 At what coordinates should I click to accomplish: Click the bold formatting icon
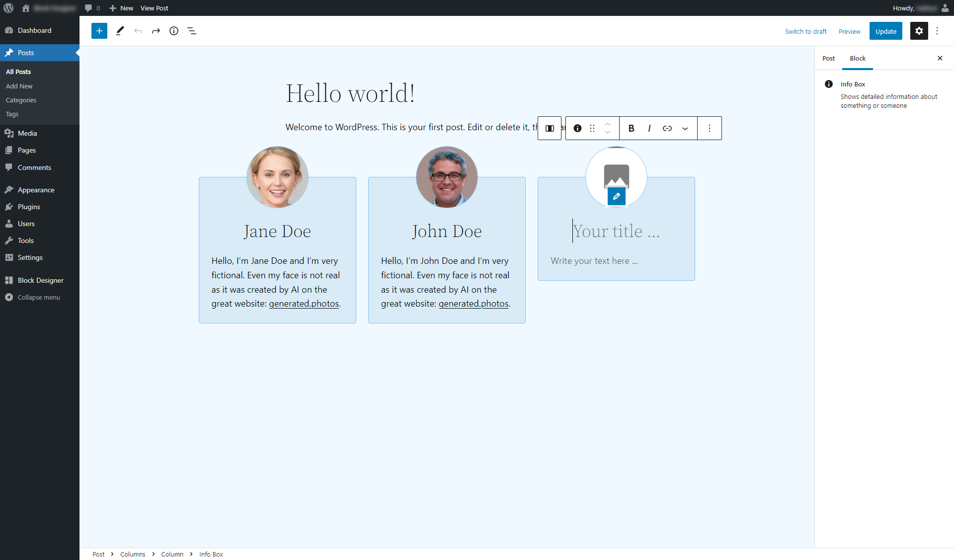pyautogui.click(x=632, y=128)
